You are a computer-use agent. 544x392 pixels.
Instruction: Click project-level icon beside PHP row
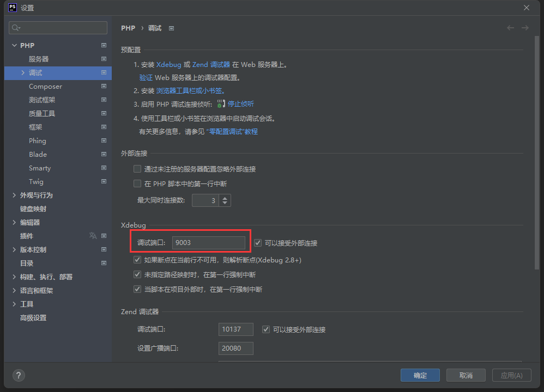(104, 45)
